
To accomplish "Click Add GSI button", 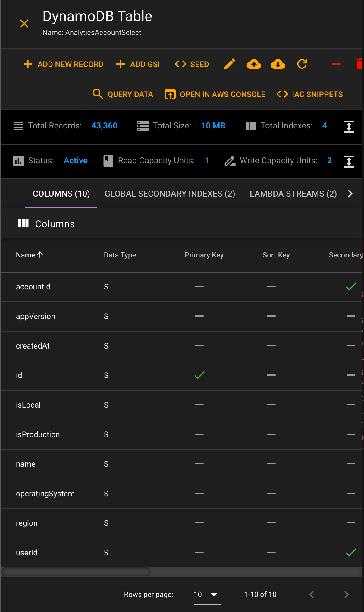I will coord(138,64).
